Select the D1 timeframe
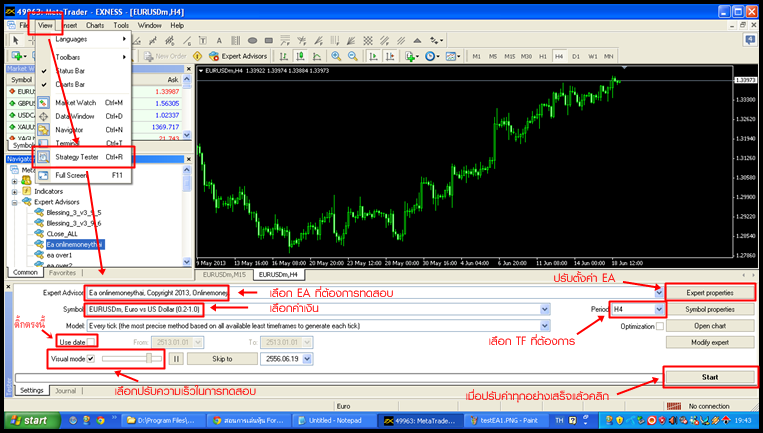Image resolution: width=763 pixels, height=433 pixels. (x=576, y=56)
